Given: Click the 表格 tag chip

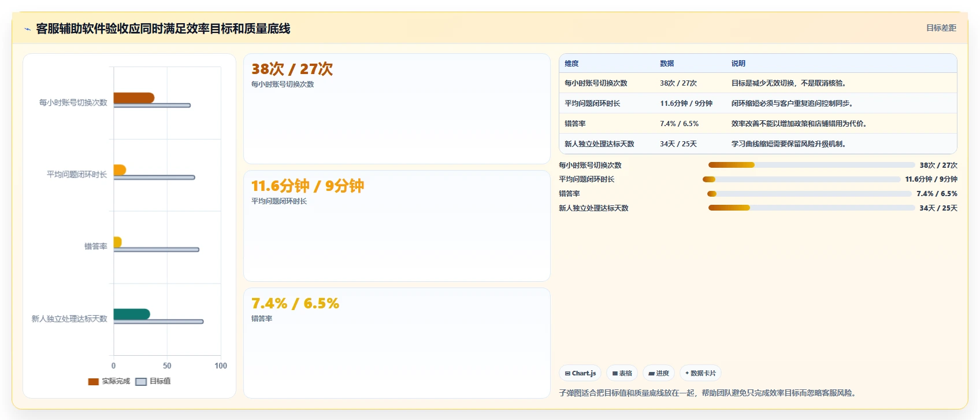Looking at the screenshot, I should tap(622, 373).
